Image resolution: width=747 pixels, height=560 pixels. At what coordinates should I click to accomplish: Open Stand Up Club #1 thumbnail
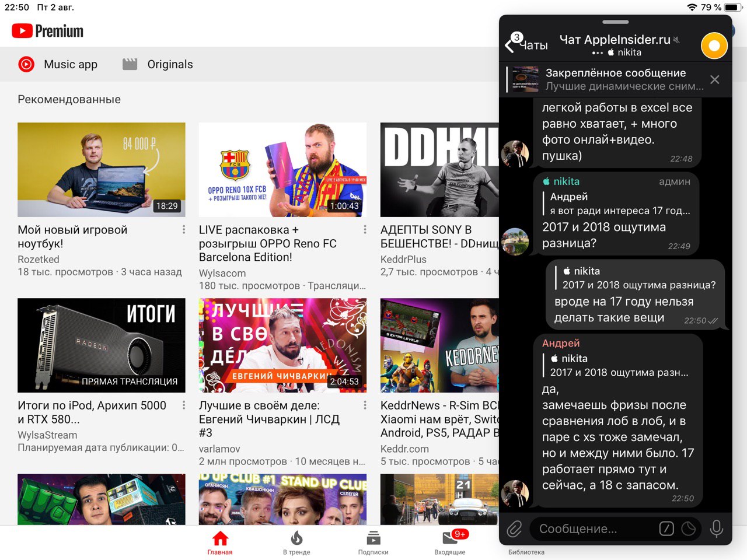click(x=283, y=499)
